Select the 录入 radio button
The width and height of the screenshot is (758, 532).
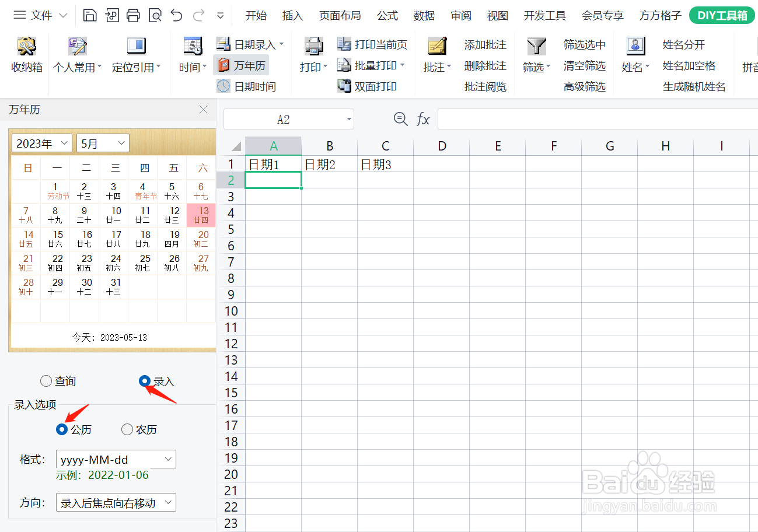(145, 381)
